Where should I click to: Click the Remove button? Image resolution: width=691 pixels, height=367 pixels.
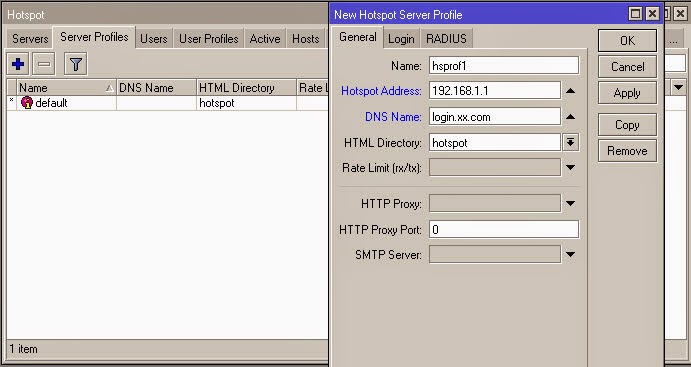(627, 151)
